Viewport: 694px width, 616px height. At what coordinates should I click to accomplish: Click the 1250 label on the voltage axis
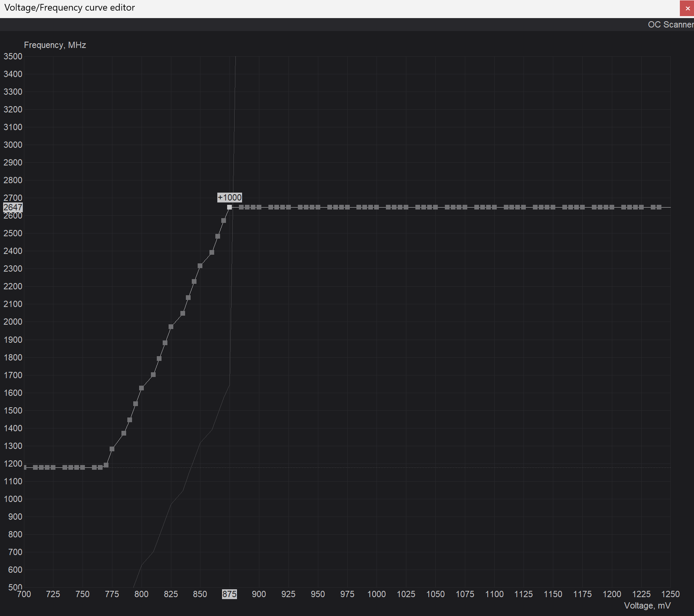point(670,594)
